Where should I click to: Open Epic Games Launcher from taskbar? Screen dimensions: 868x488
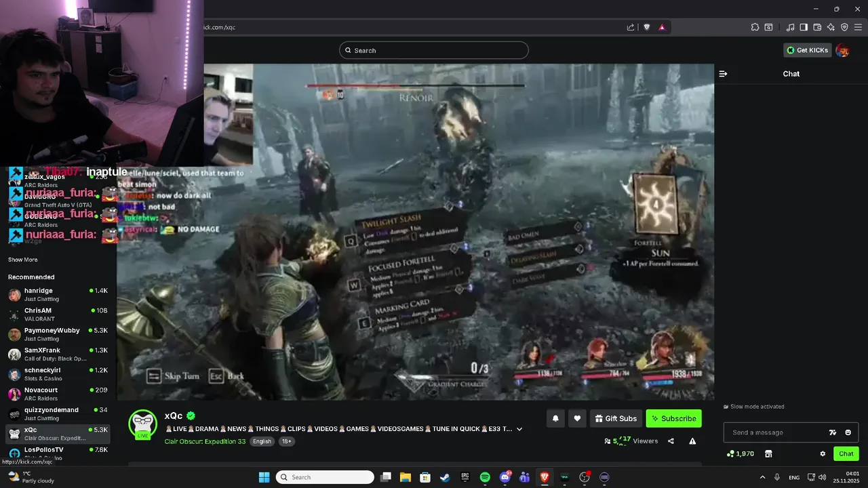click(x=465, y=477)
